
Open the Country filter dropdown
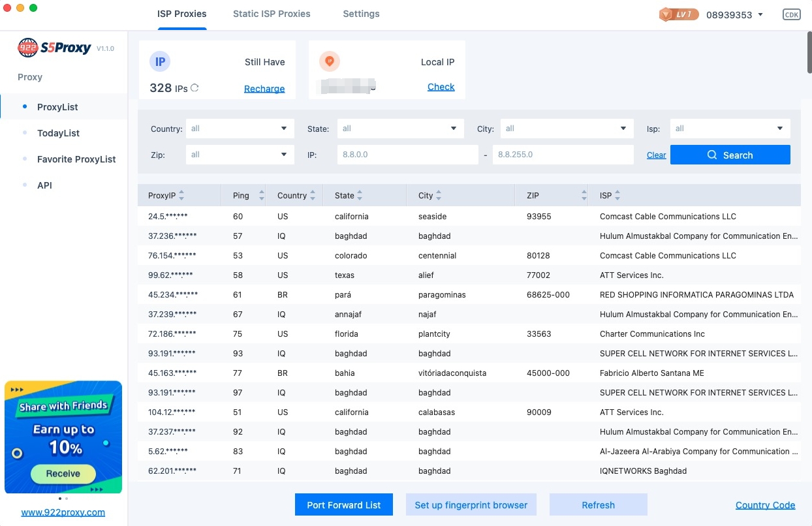(x=240, y=129)
